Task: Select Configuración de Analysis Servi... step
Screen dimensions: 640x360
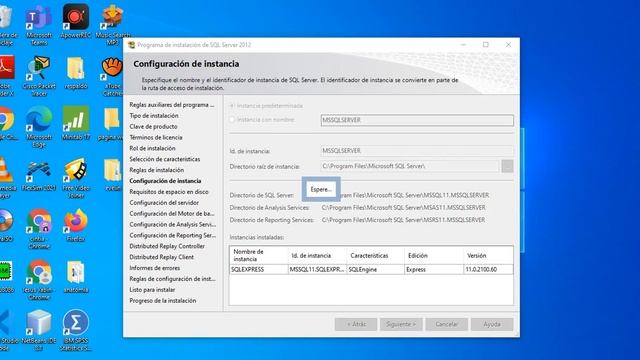Action: (173, 224)
